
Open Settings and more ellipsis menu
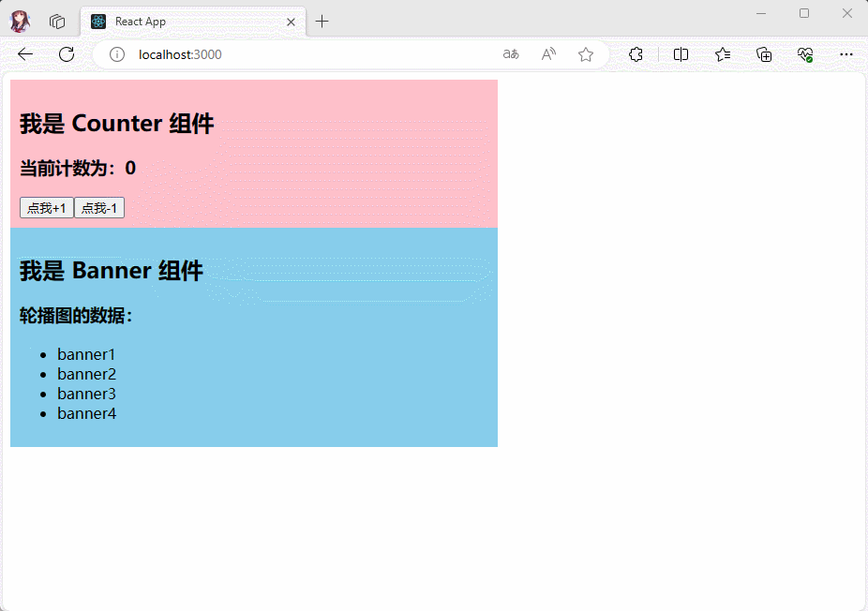pyautogui.click(x=846, y=54)
